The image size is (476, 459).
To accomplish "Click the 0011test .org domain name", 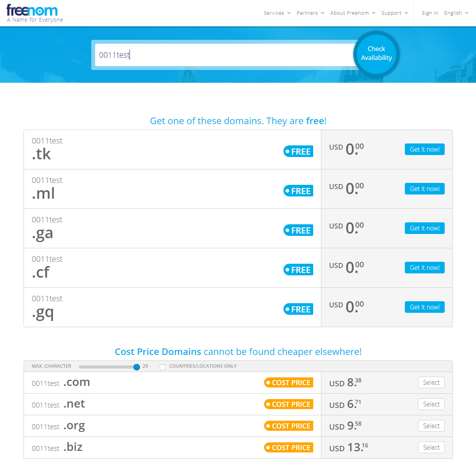I will [x=58, y=426].
